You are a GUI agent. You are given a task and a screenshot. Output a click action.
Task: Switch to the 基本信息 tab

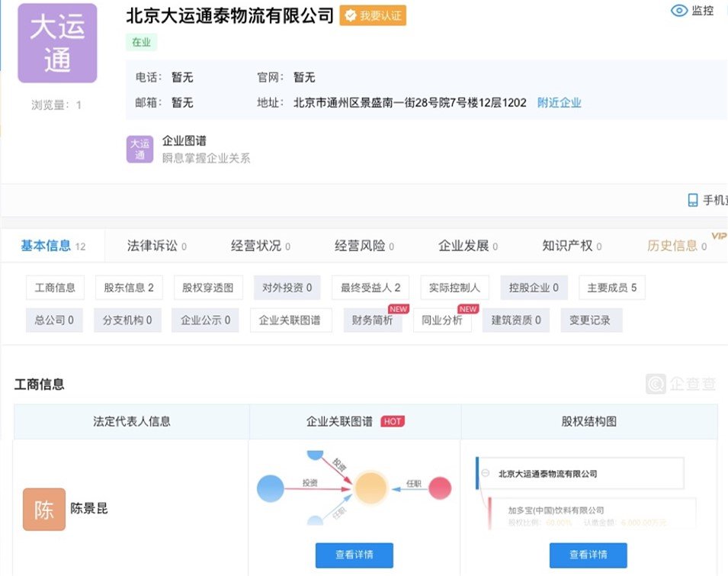[x=53, y=246]
